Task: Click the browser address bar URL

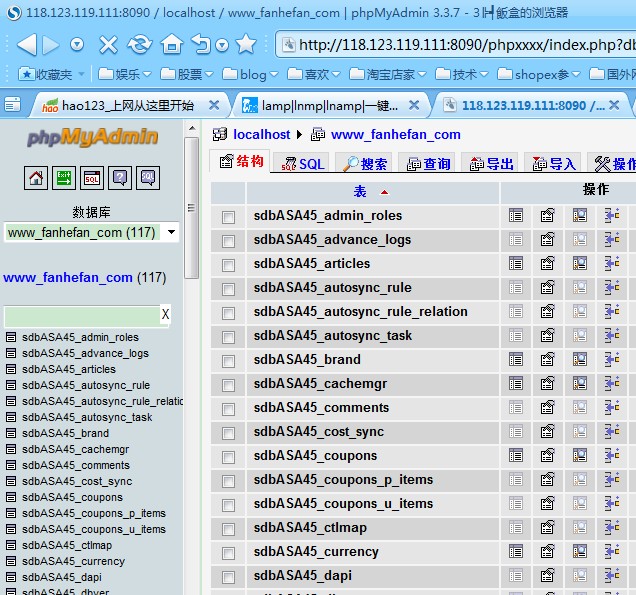Action: tap(466, 45)
